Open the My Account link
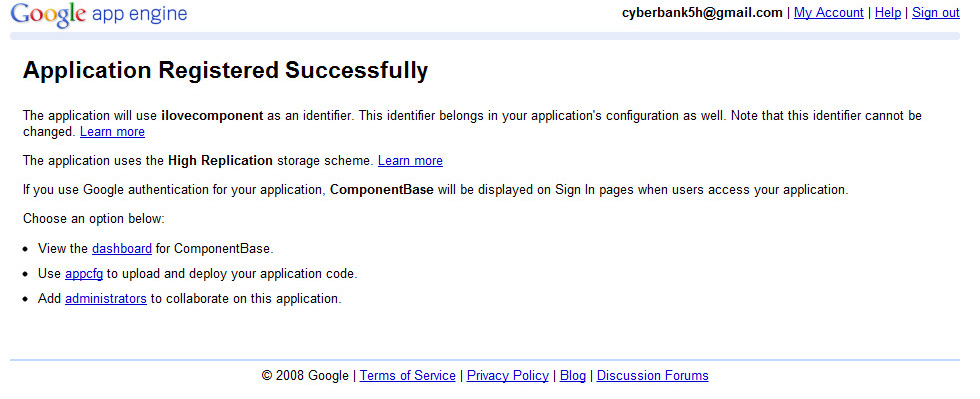The height and width of the screenshot is (399, 980). 829,13
